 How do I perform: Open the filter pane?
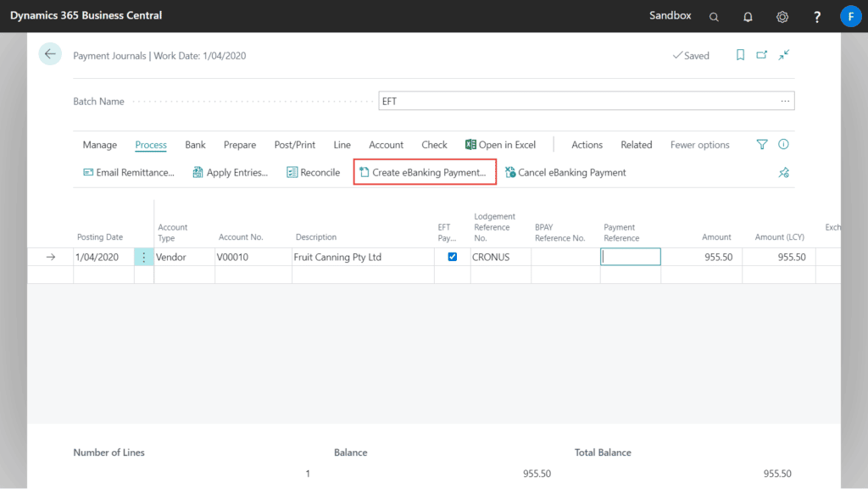761,144
